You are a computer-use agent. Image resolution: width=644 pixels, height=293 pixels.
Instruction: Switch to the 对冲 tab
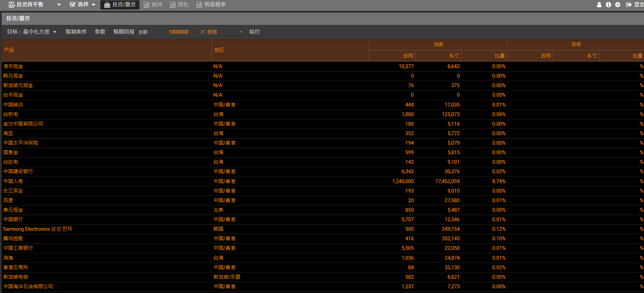[153, 4]
